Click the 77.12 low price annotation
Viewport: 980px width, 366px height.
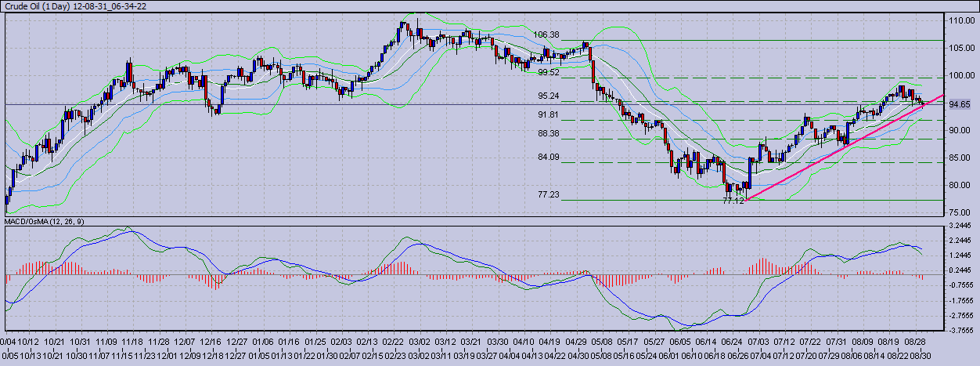pos(733,201)
